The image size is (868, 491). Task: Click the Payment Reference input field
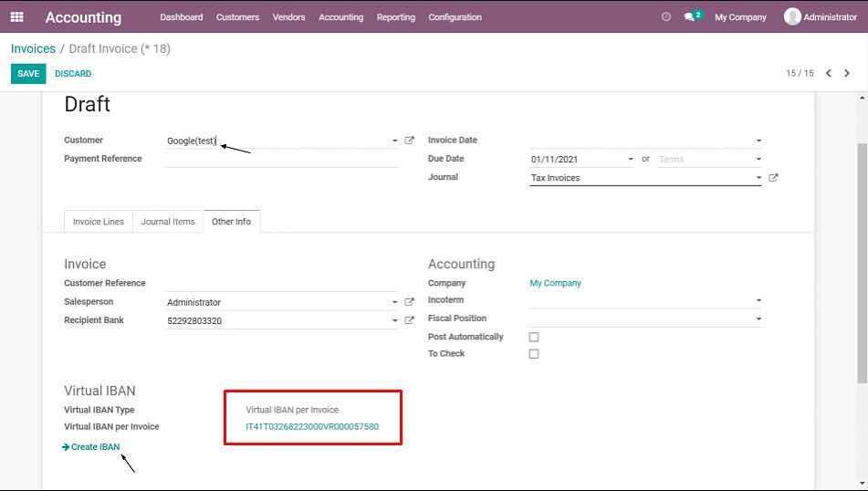click(281, 159)
